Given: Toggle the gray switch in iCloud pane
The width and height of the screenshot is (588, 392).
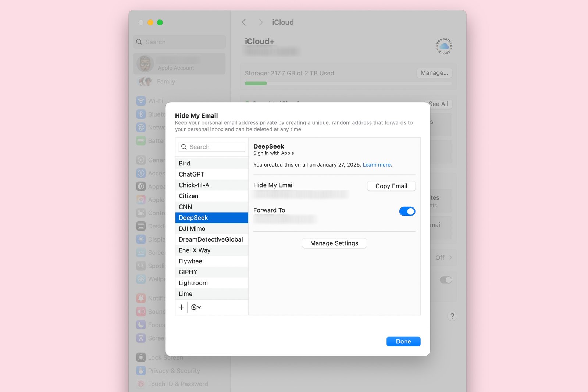Looking at the screenshot, I should click(446, 280).
